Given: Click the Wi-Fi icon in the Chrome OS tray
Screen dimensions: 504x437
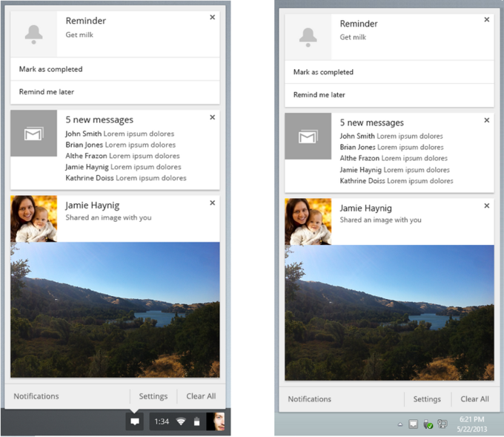Looking at the screenshot, I should point(181,421).
